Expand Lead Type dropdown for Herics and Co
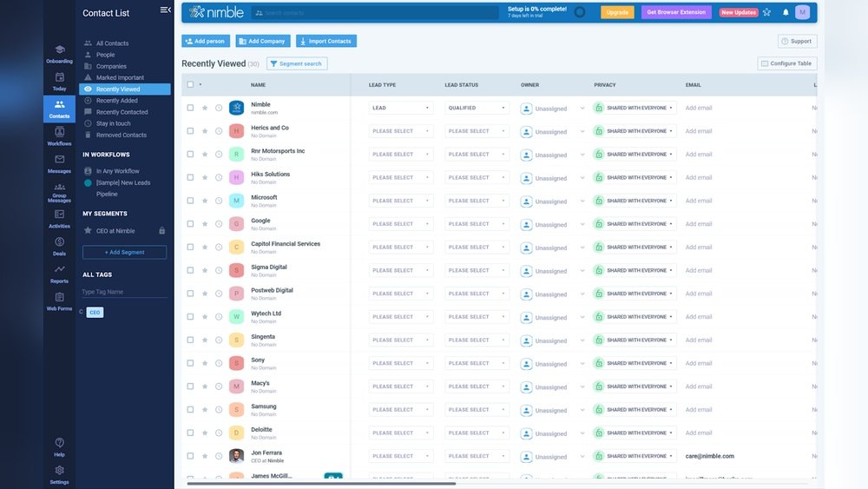 pyautogui.click(x=401, y=131)
